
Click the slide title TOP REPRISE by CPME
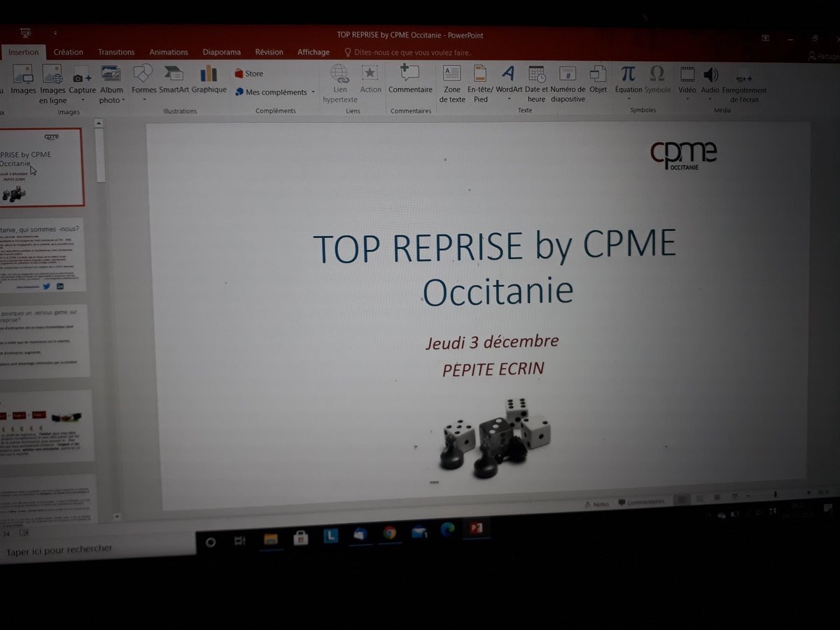[x=496, y=269]
